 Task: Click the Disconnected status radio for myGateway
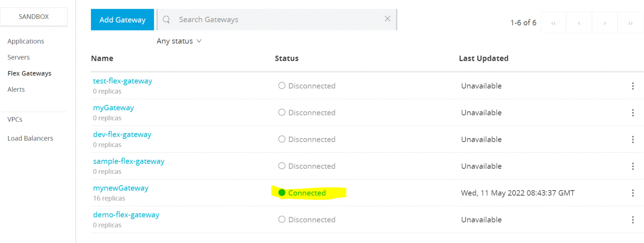[x=281, y=112]
